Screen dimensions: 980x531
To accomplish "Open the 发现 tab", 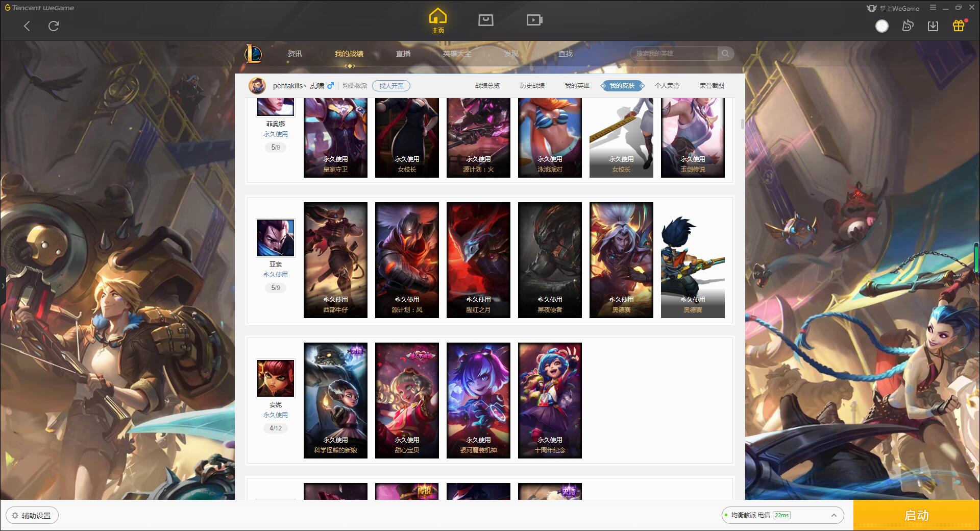I will (511, 54).
